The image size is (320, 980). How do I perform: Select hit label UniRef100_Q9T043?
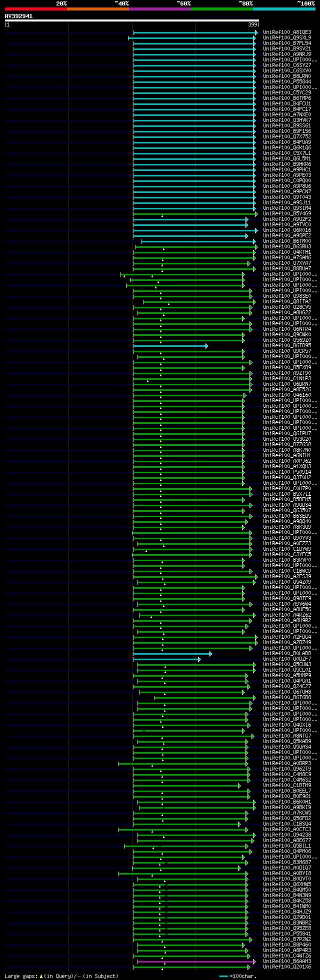(287, 197)
